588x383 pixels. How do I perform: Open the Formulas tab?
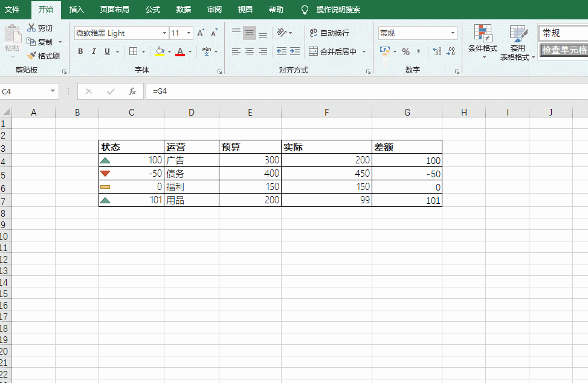tap(153, 10)
